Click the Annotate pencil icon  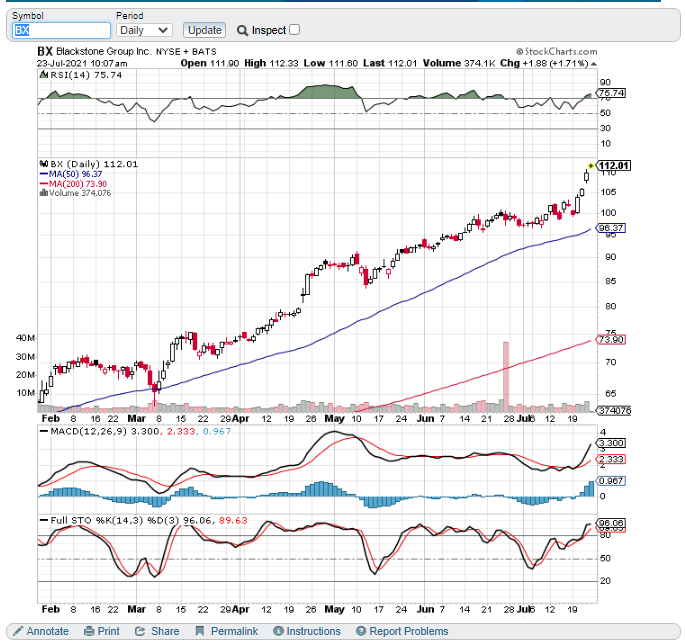(18, 631)
